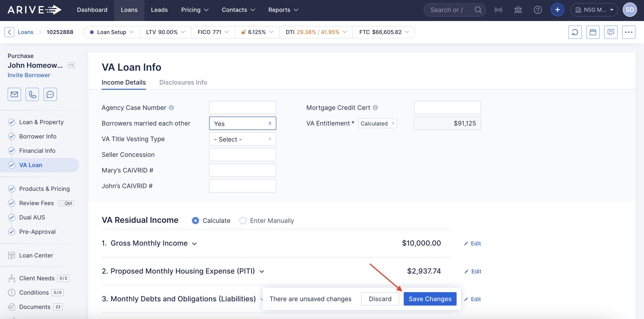Click the Save Changes button
The height and width of the screenshot is (319, 644).
[x=430, y=299]
